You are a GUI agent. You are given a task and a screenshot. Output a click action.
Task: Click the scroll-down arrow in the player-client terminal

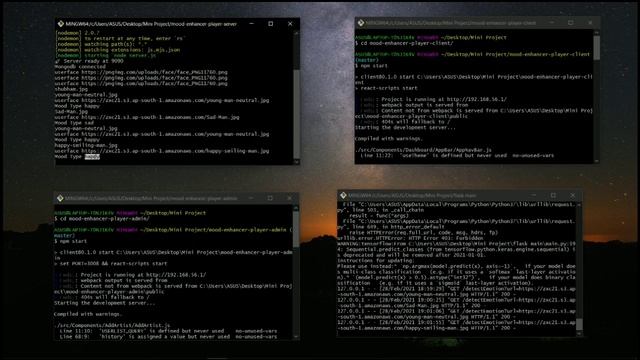[x=597, y=161]
